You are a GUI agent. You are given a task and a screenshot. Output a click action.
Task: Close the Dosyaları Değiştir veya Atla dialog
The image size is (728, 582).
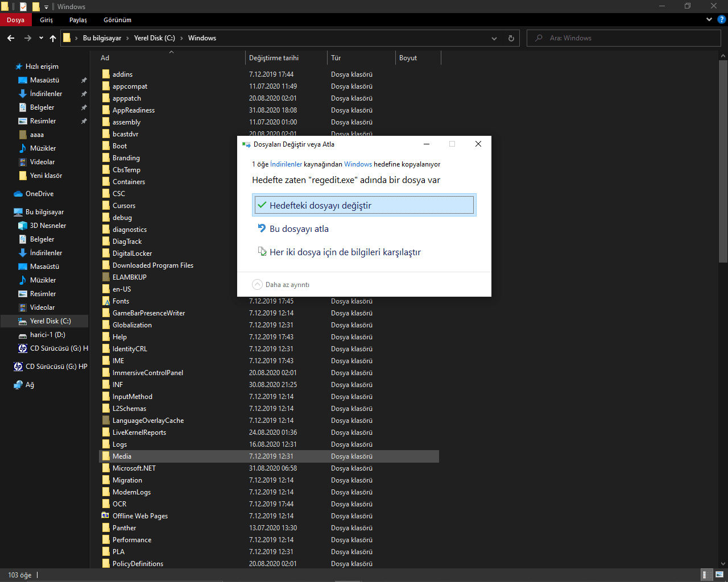478,144
